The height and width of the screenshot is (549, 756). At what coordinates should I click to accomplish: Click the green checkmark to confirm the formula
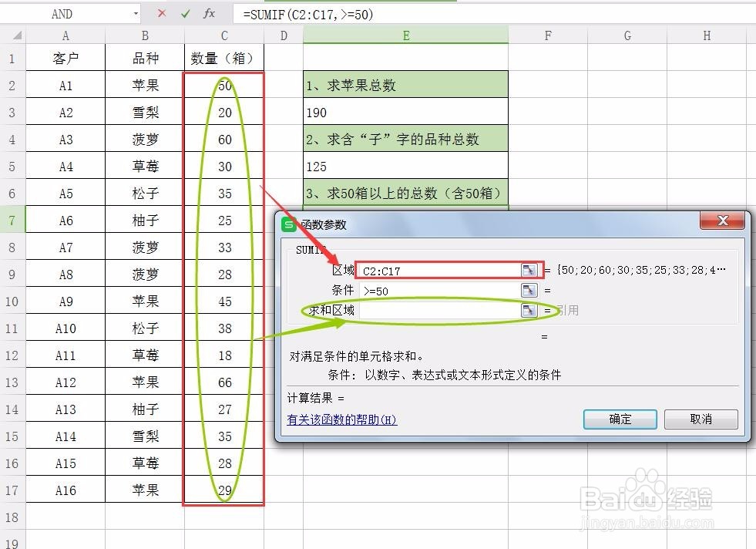(186, 14)
